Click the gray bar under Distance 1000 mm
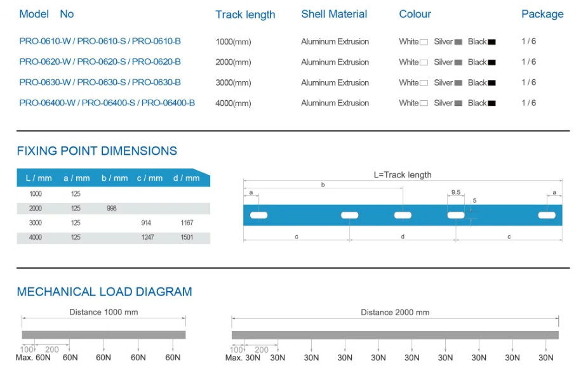This screenshot has height=378, width=588. tap(104, 335)
